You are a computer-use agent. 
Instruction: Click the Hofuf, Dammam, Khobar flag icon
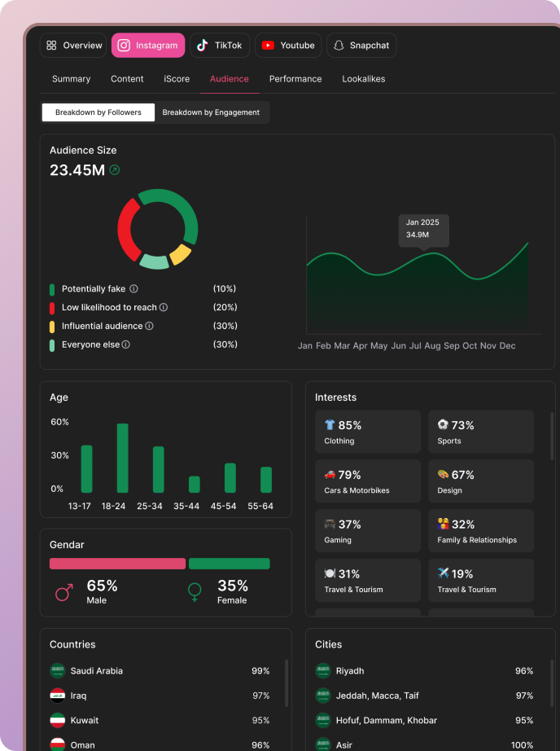point(323,720)
